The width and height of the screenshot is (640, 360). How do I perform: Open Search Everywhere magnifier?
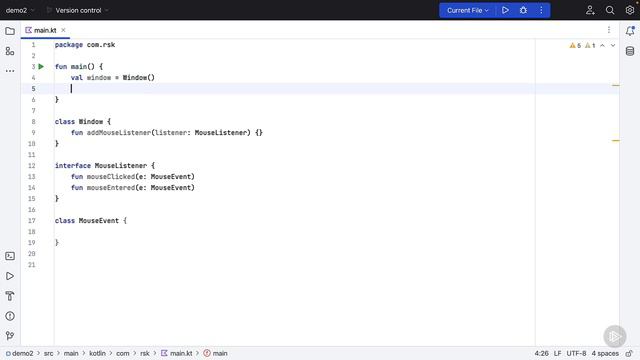[x=610, y=10]
